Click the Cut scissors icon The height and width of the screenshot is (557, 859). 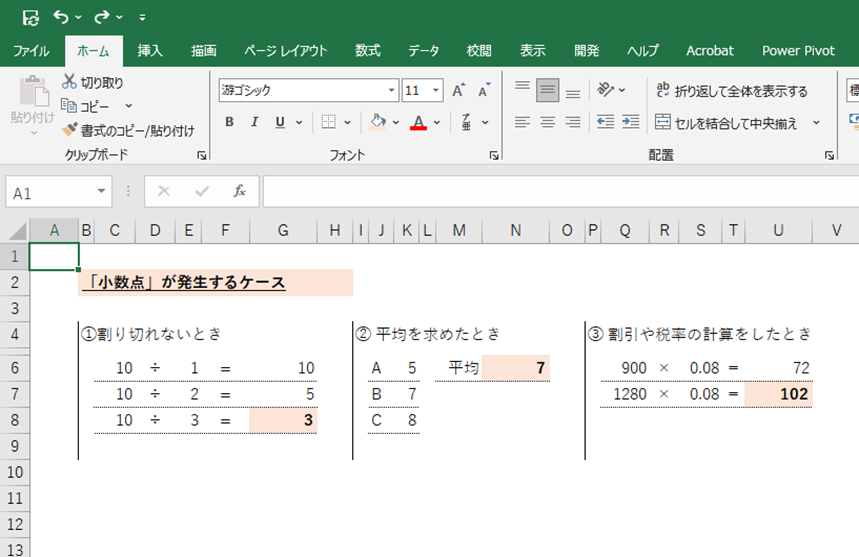69,82
